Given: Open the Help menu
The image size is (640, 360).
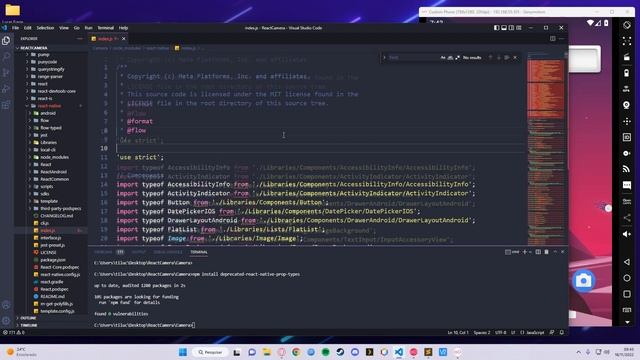Looking at the screenshot, I should 123,28.
